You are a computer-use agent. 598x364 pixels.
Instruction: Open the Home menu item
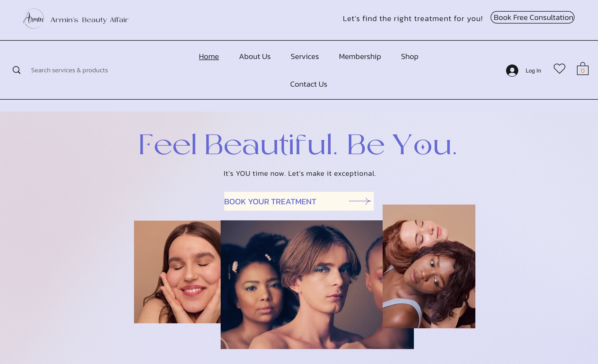(x=209, y=56)
